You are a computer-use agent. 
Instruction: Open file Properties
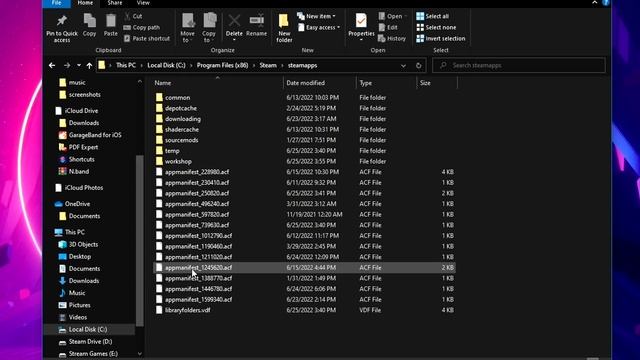361,27
